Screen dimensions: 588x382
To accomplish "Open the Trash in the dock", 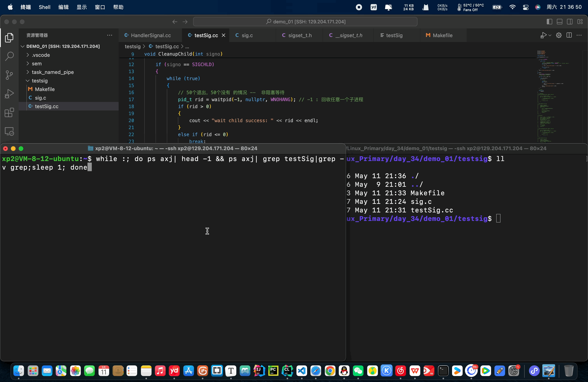I will tap(569, 371).
